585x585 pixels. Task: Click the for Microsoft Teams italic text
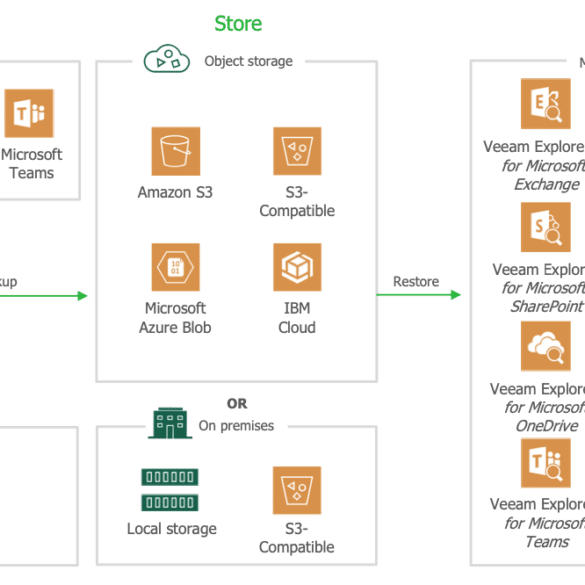coord(544,532)
